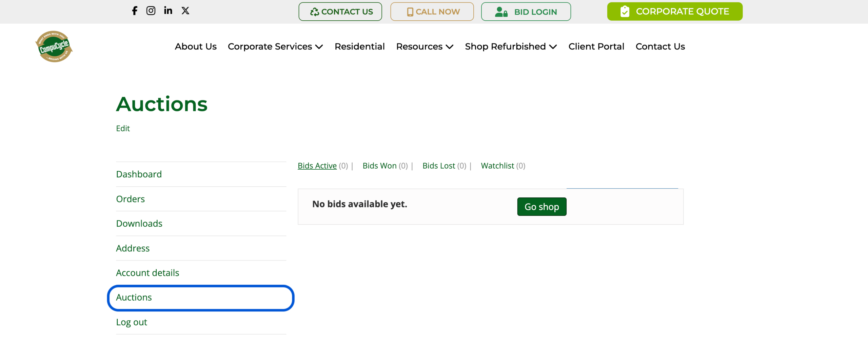
Task: Expand the Resources dropdown
Action: (x=425, y=46)
